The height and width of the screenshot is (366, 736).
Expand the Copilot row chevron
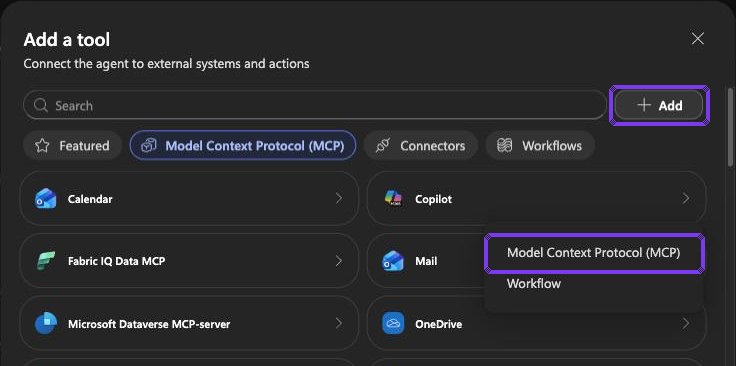tap(686, 198)
